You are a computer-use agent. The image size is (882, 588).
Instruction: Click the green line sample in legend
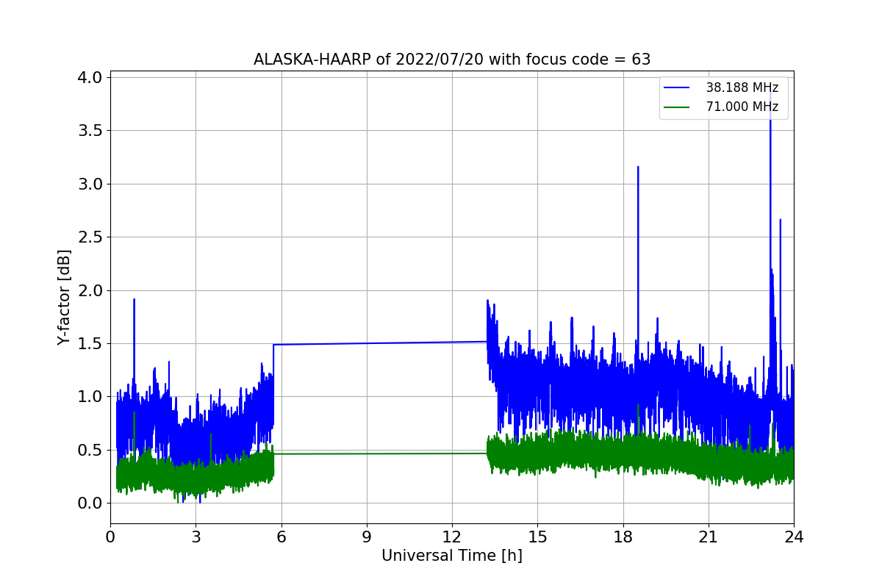click(677, 107)
